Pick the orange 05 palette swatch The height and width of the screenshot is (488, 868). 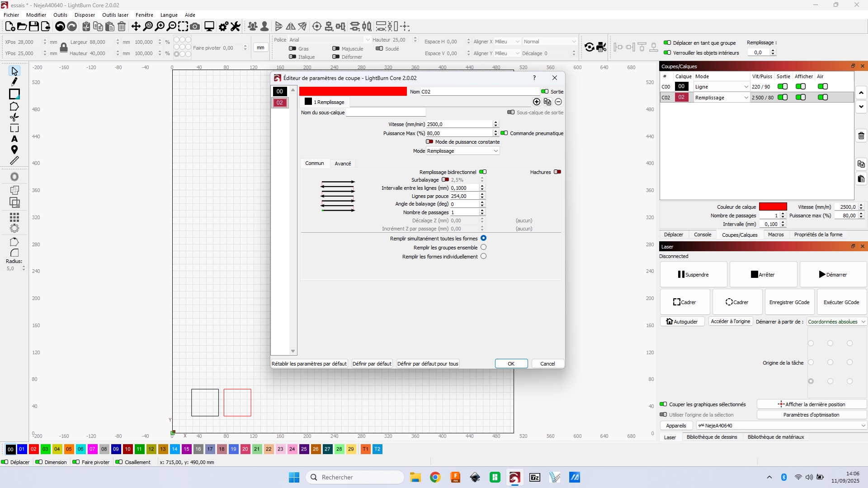[69, 449]
